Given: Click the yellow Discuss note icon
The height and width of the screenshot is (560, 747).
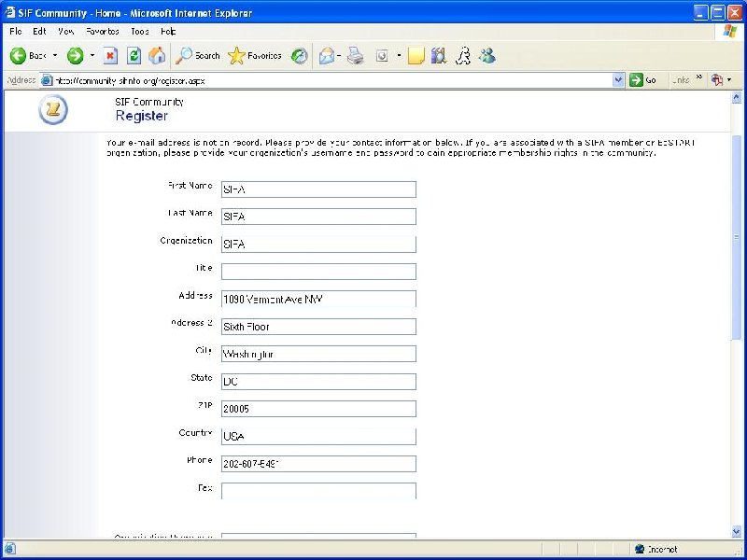Looking at the screenshot, I should (416, 56).
